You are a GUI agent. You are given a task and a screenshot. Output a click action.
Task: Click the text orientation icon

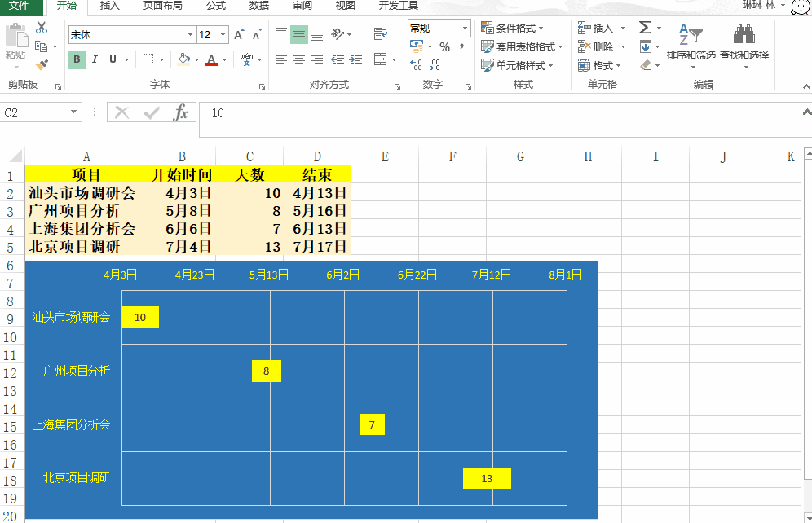coord(338,34)
